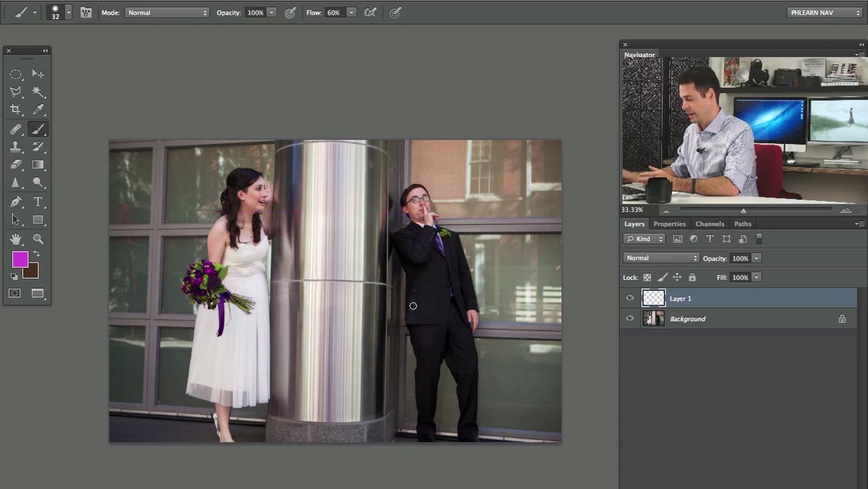Switch to the Layers tab
Viewport: 868px width, 489px height.
point(634,224)
